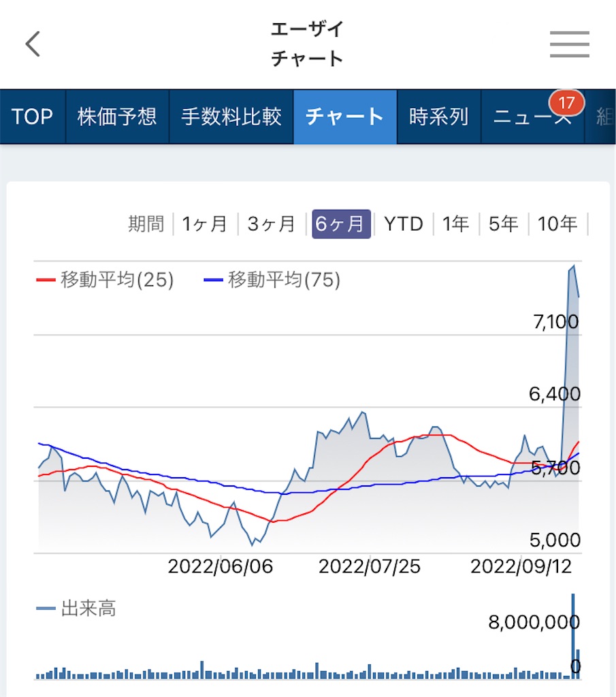Screen dimensions: 616x697
Task: Select the 6ヶ月 period button
Action: pyautogui.click(x=341, y=224)
